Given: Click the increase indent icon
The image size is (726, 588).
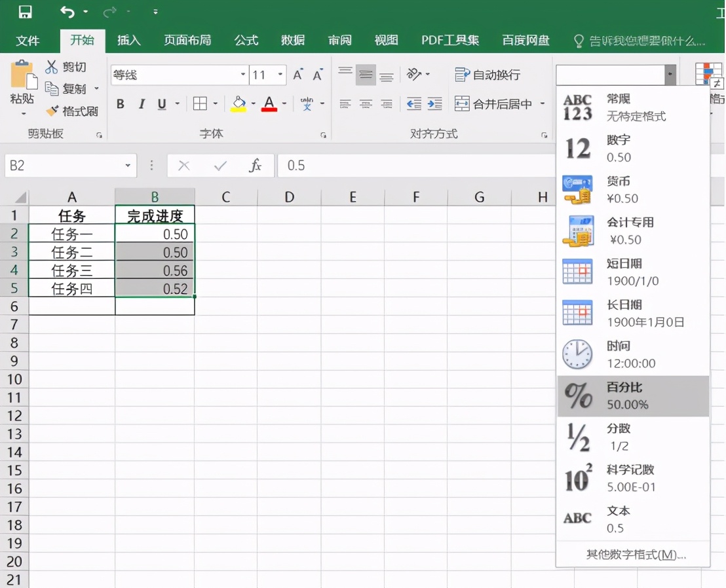Looking at the screenshot, I should 435,103.
